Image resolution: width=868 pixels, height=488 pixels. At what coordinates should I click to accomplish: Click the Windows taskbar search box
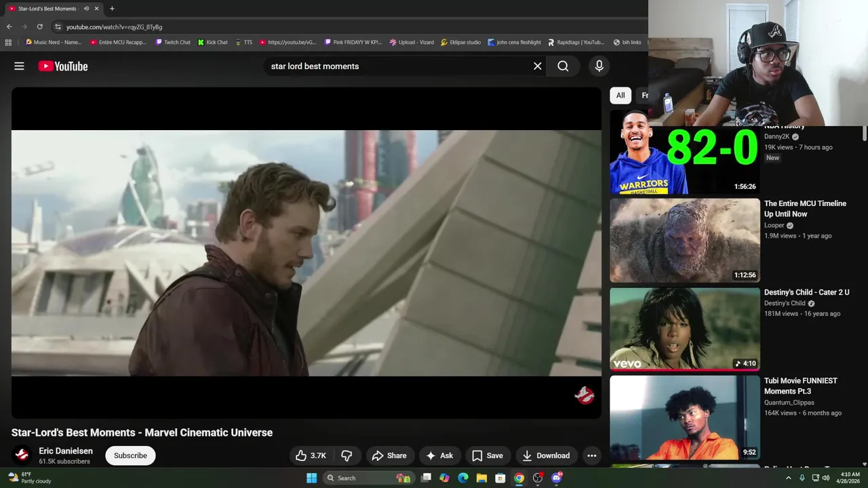tap(368, 478)
